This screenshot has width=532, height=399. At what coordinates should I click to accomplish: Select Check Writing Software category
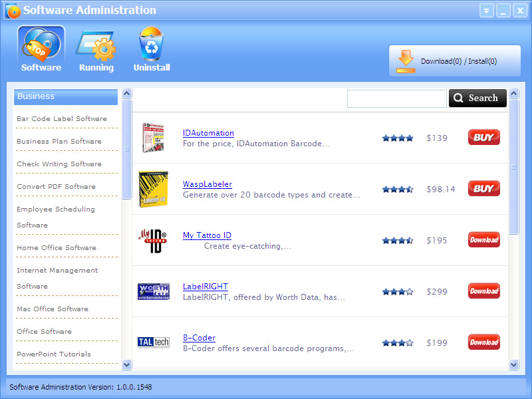click(59, 164)
